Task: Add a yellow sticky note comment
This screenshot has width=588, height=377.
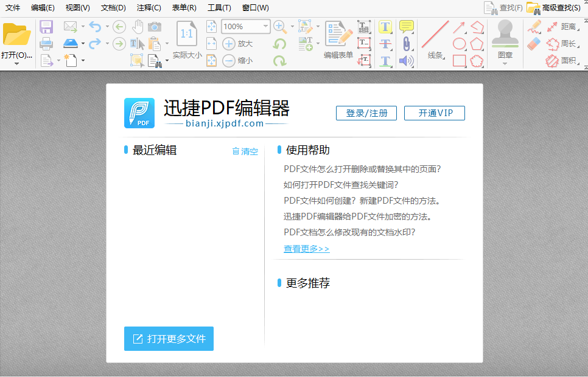Action: click(x=407, y=27)
